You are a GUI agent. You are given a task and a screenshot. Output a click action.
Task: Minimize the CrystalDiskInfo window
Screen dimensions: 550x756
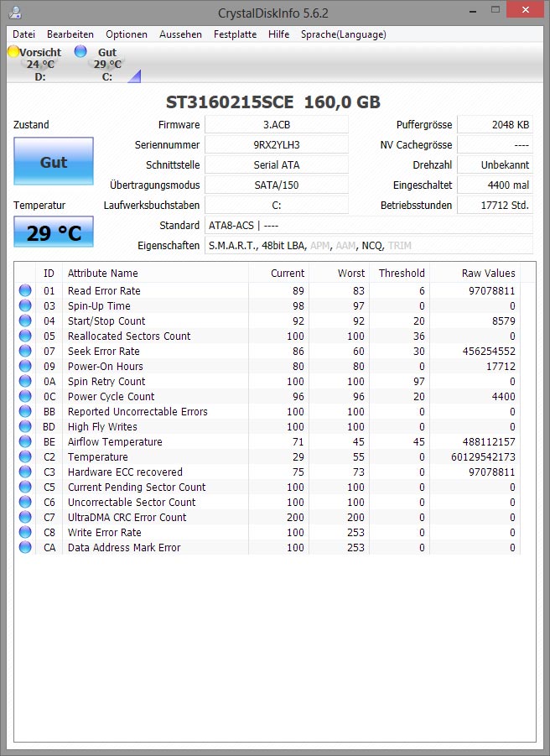click(x=473, y=11)
